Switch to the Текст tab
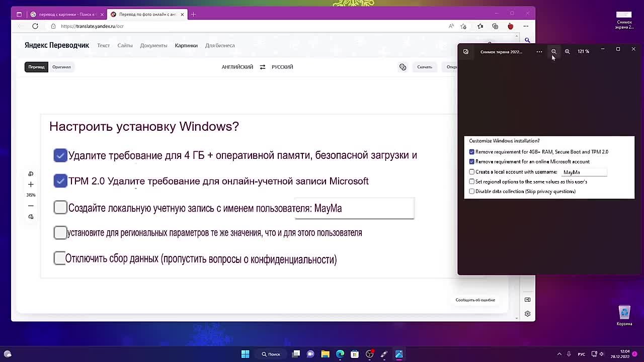The image size is (644, 362). (x=103, y=45)
